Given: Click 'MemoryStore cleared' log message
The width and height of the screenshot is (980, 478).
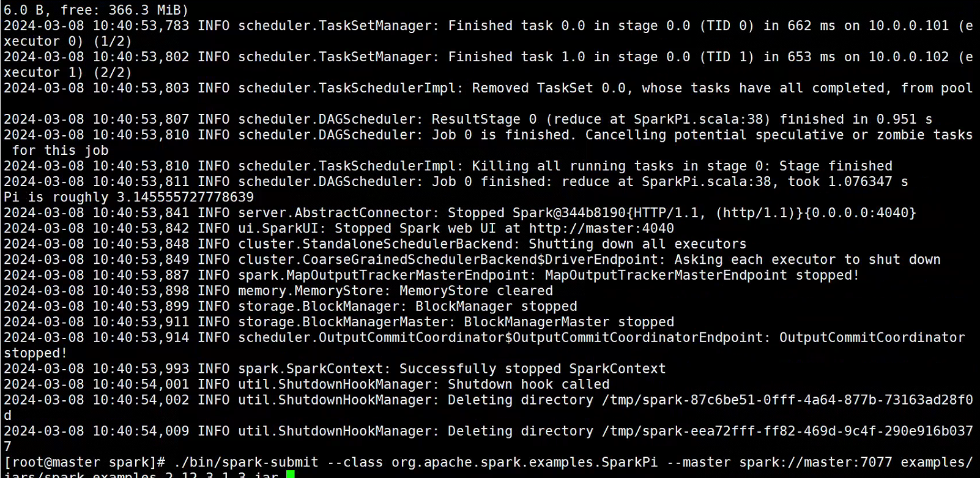Looking at the screenshot, I should (476, 291).
